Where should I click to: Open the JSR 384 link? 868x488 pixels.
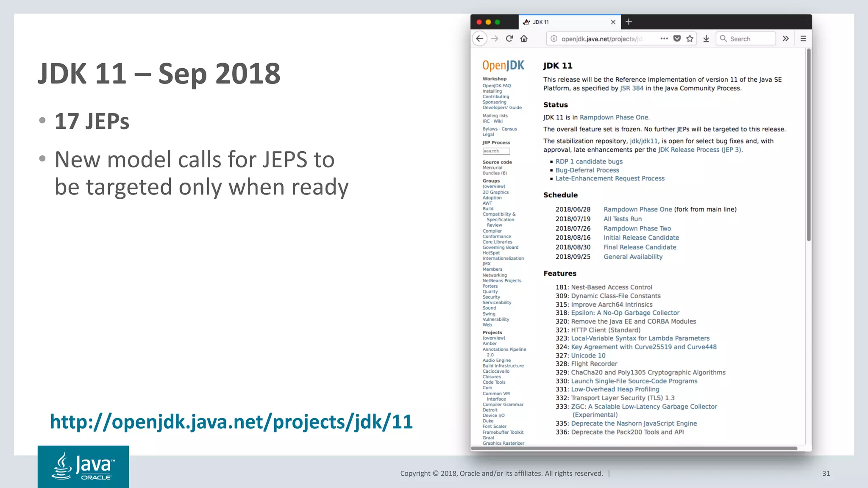click(x=632, y=88)
